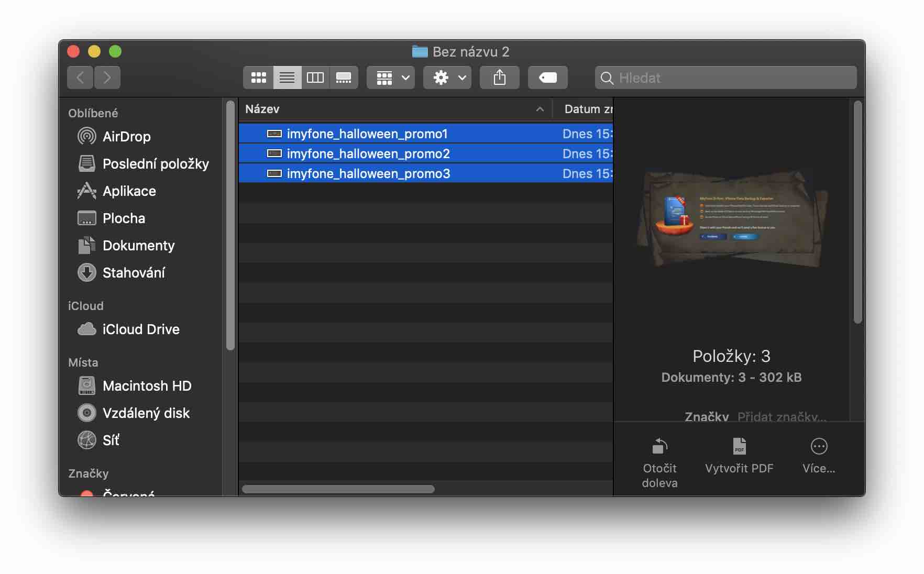
Task: Click the Share toolbar button
Action: coord(500,78)
